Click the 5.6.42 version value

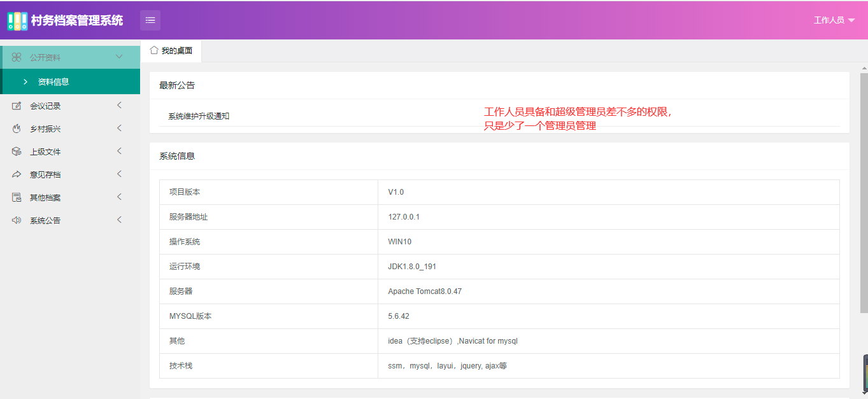tap(399, 316)
